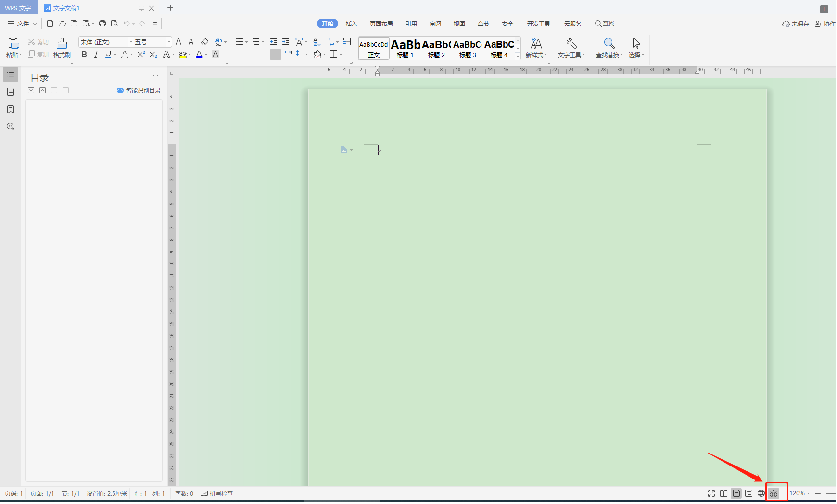This screenshot has height=504, width=837.
Task: Click the Open file folder icon
Action: (x=62, y=24)
